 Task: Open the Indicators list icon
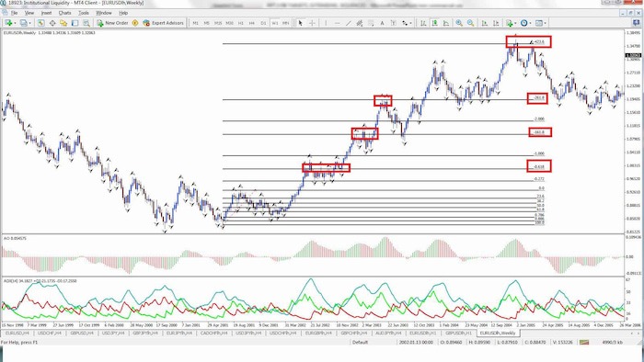(x=510, y=23)
